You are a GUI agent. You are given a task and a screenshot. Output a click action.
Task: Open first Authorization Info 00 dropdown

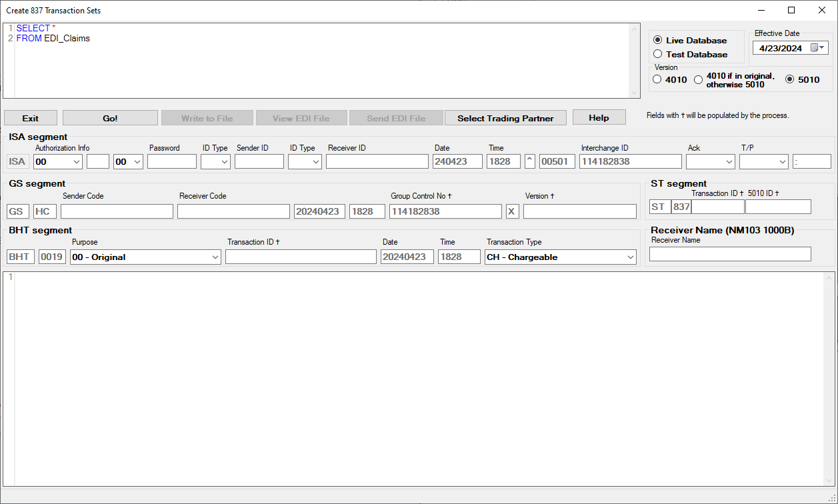[x=76, y=161]
